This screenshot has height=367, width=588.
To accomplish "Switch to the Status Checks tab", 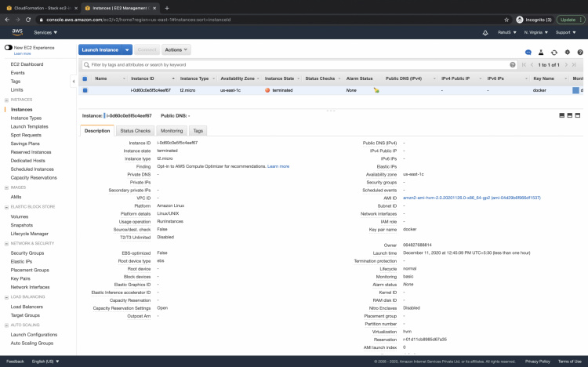I will 135,130.
